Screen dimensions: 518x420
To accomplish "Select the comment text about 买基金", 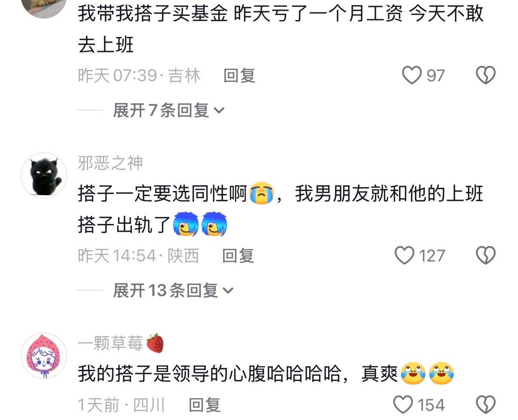I will tap(281, 28).
